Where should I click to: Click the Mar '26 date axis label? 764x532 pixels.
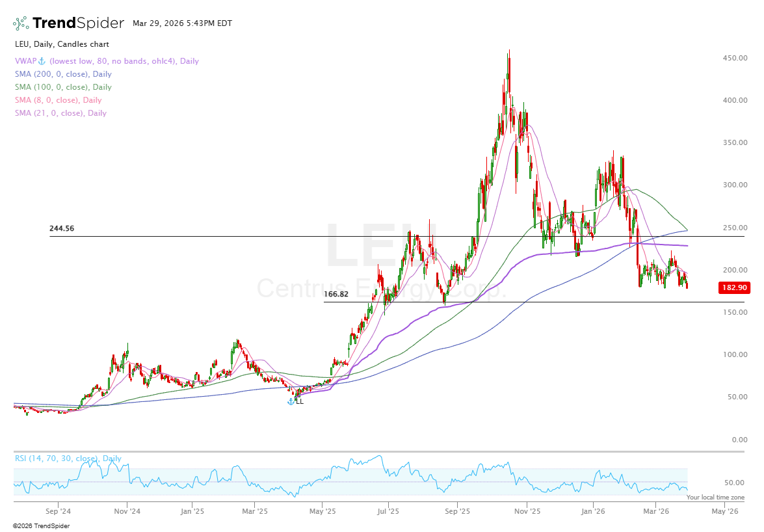point(656,512)
